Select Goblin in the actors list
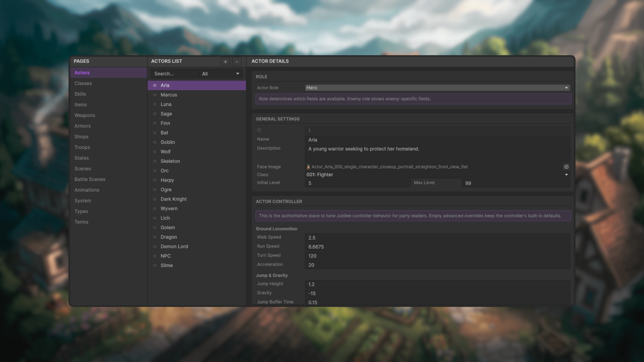 (x=197, y=142)
